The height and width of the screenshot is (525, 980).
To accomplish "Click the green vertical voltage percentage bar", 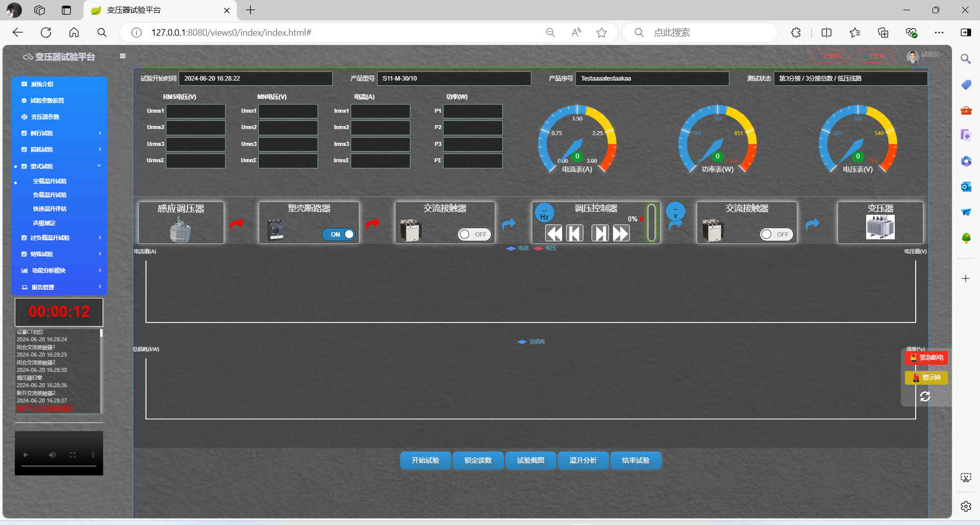I will pyautogui.click(x=651, y=222).
